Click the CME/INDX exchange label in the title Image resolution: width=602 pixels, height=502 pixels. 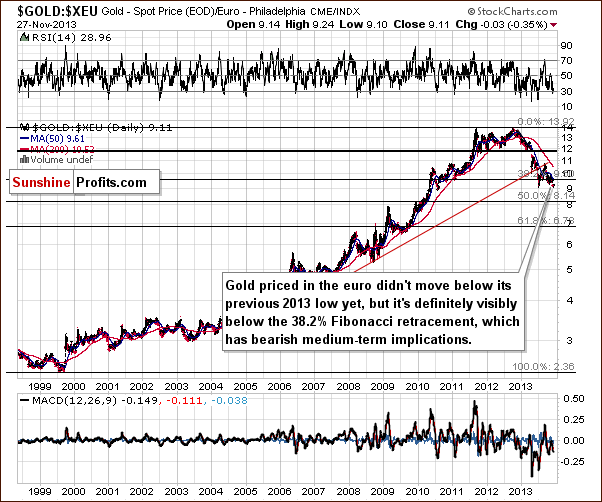click(x=335, y=12)
